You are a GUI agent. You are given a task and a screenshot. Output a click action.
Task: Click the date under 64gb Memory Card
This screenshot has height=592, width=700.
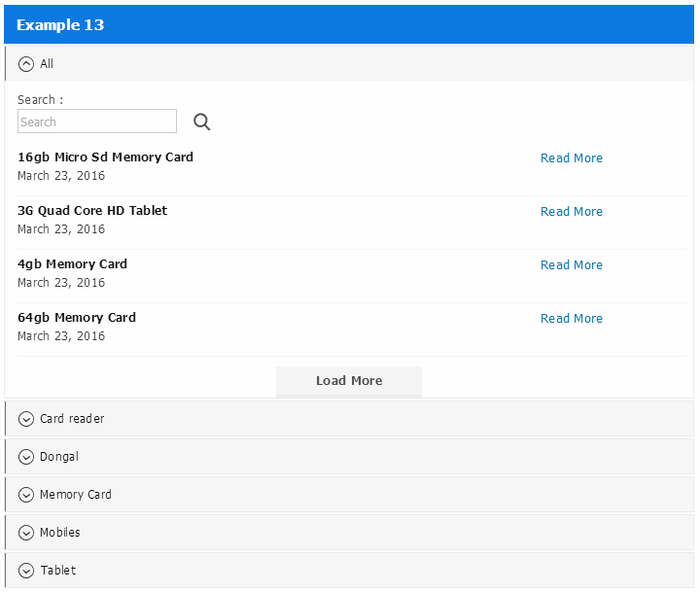pyautogui.click(x=61, y=336)
